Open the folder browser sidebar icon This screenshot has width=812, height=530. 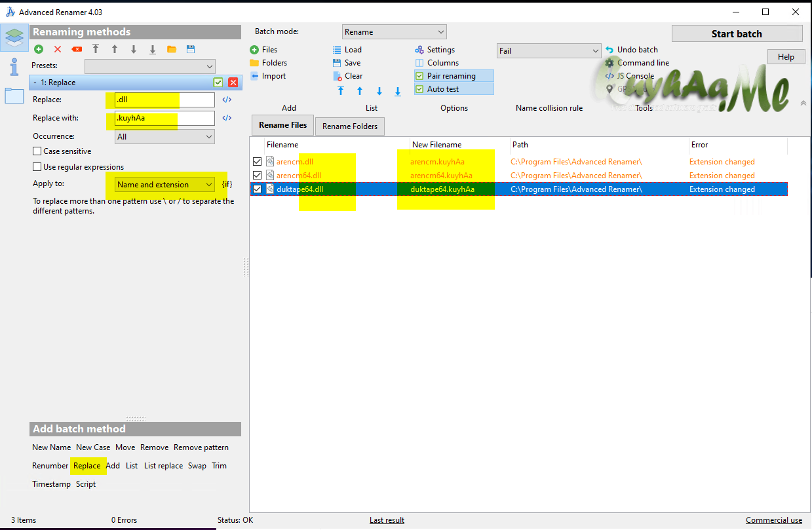(14, 95)
